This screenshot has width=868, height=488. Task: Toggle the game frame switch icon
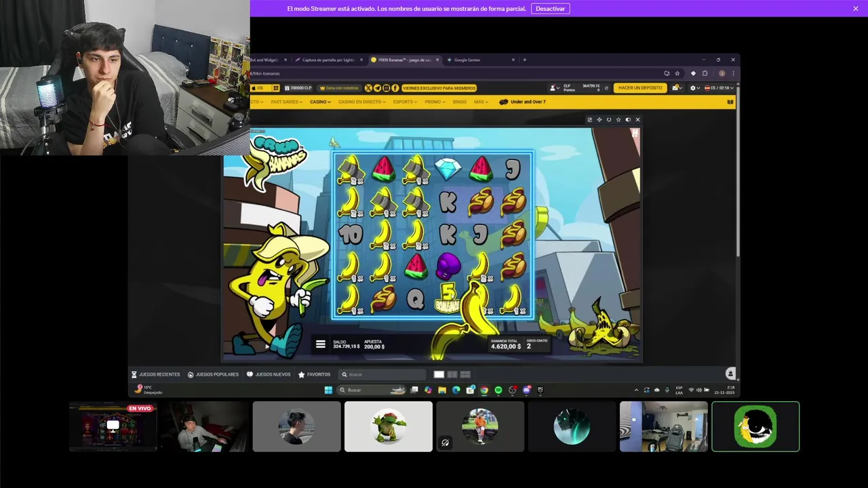click(628, 120)
